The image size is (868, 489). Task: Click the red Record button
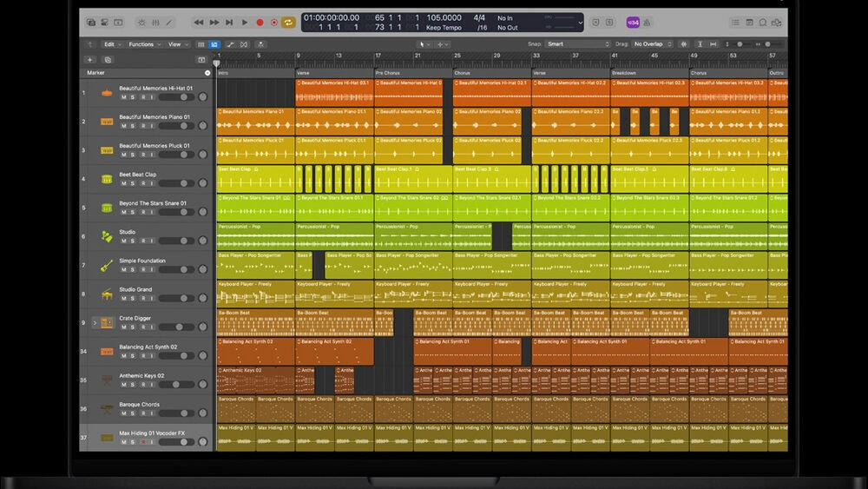[x=260, y=22]
